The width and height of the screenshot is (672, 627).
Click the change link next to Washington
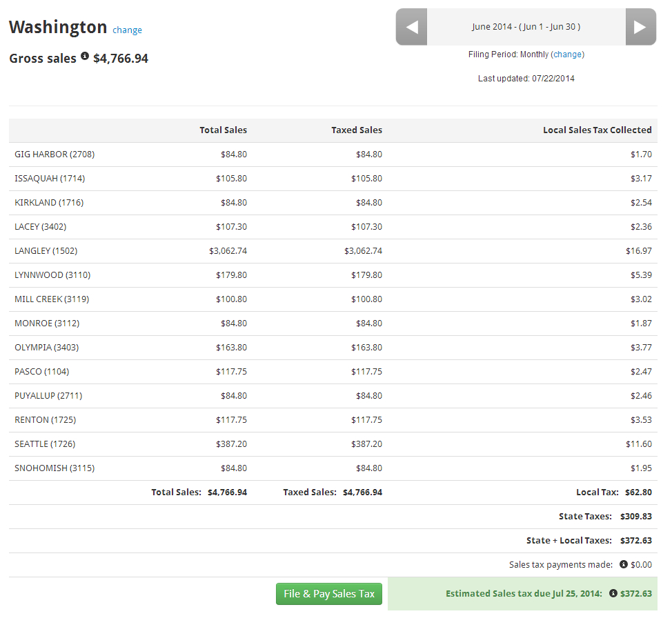point(127,30)
